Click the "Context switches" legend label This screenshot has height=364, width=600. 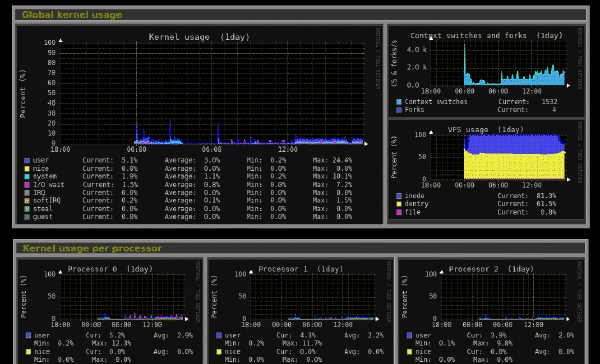(x=436, y=102)
